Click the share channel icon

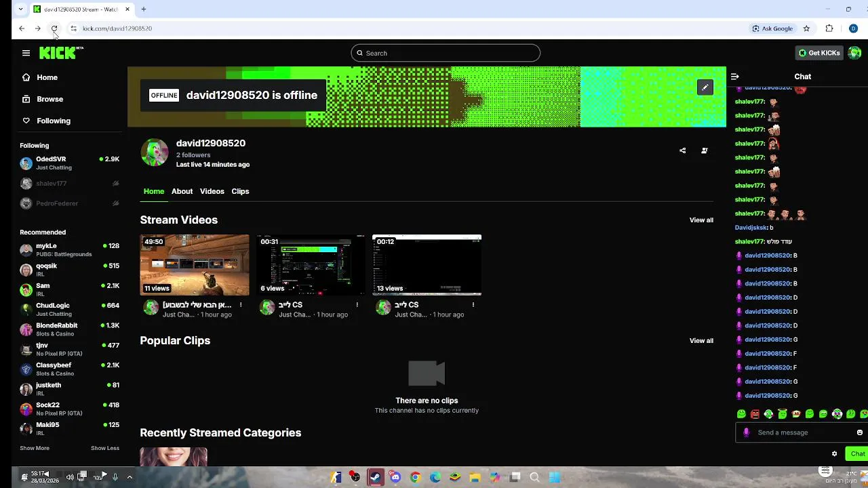(x=683, y=150)
